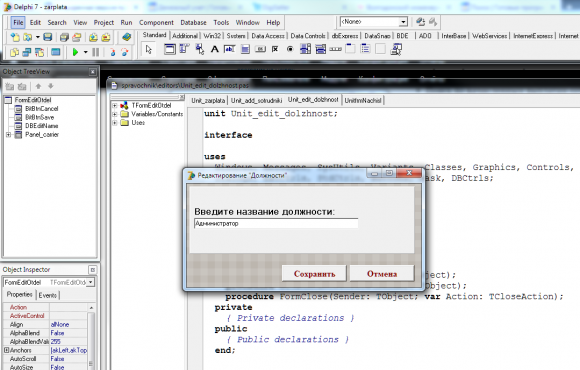580x370 pixels.
Task: Select the RadioButton component in palette
Action: tap(290, 49)
